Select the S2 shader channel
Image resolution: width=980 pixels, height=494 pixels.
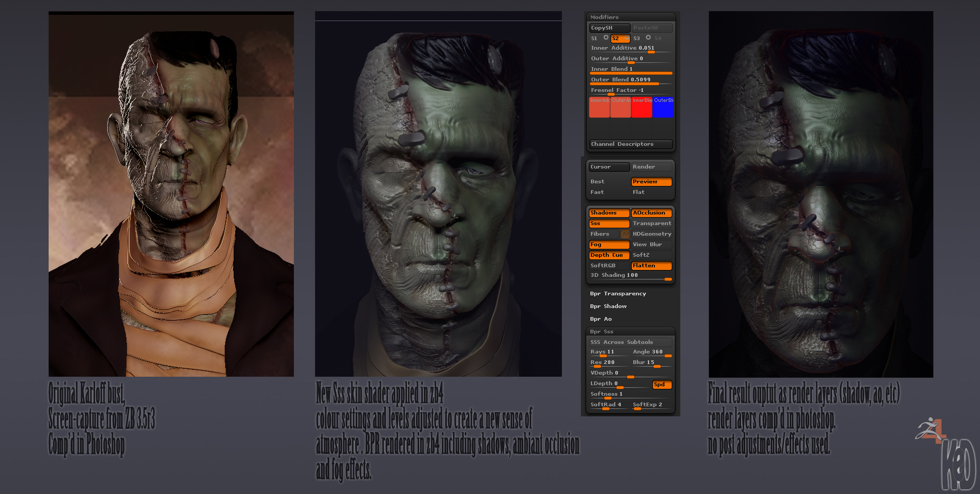(620, 38)
